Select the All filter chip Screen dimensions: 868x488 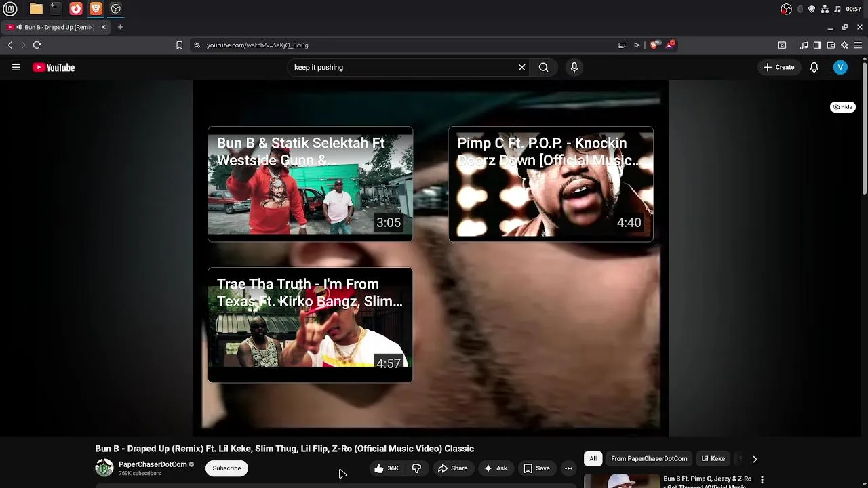(593, 459)
